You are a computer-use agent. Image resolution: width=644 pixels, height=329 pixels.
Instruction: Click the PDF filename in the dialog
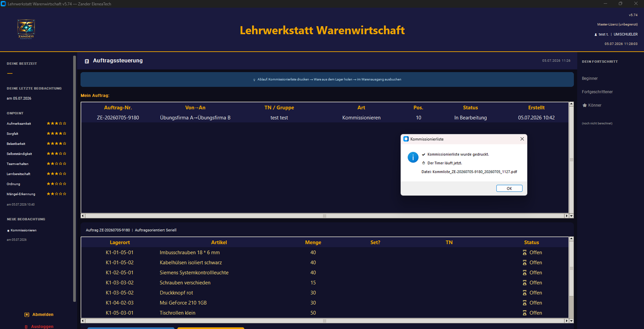[x=475, y=172]
